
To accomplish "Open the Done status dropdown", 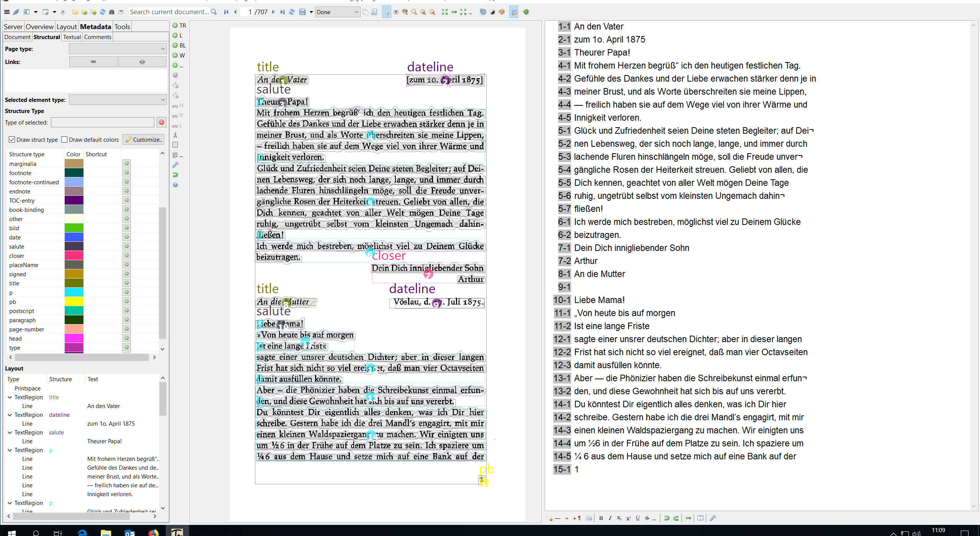I will 337,12.
